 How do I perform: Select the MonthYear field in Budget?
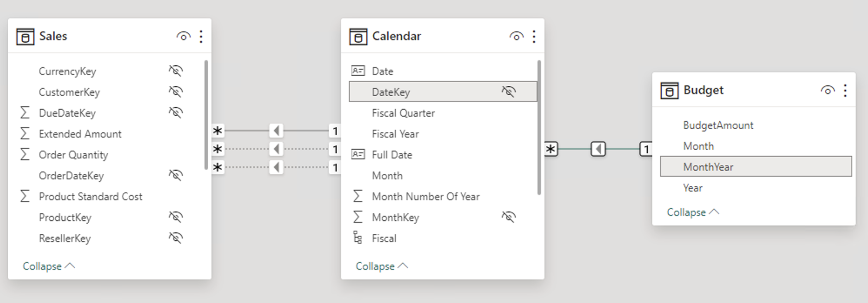pyautogui.click(x=756, y=167)
